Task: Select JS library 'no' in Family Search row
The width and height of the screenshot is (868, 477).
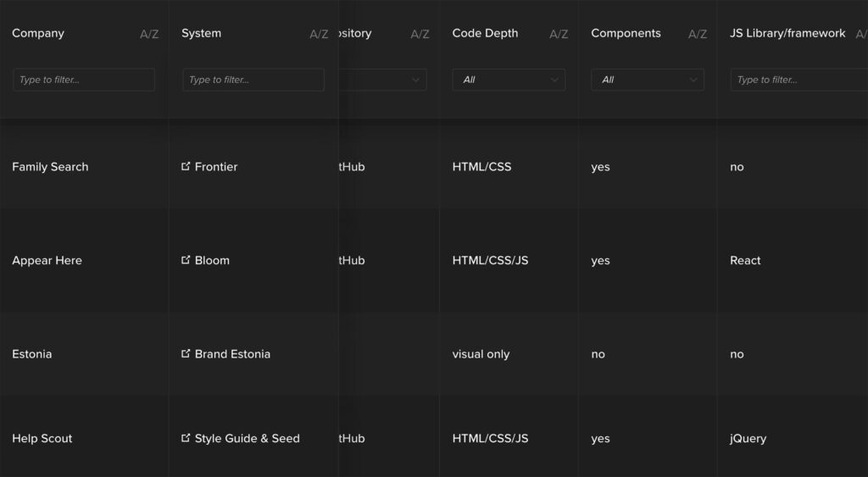Action: tap(737, 167)
